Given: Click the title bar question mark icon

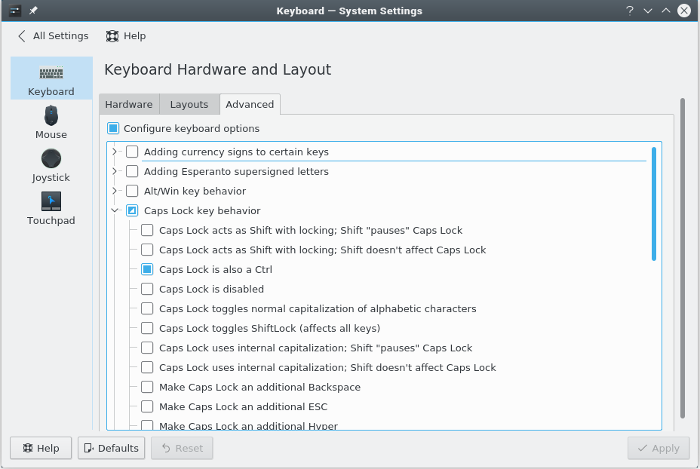Looking at the screenshot, I should [630, 11].
